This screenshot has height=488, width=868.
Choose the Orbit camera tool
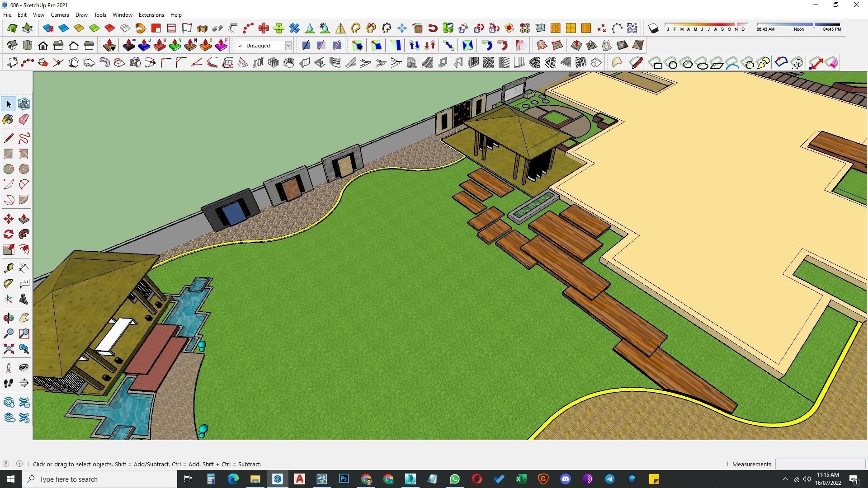tap(8, 318)
